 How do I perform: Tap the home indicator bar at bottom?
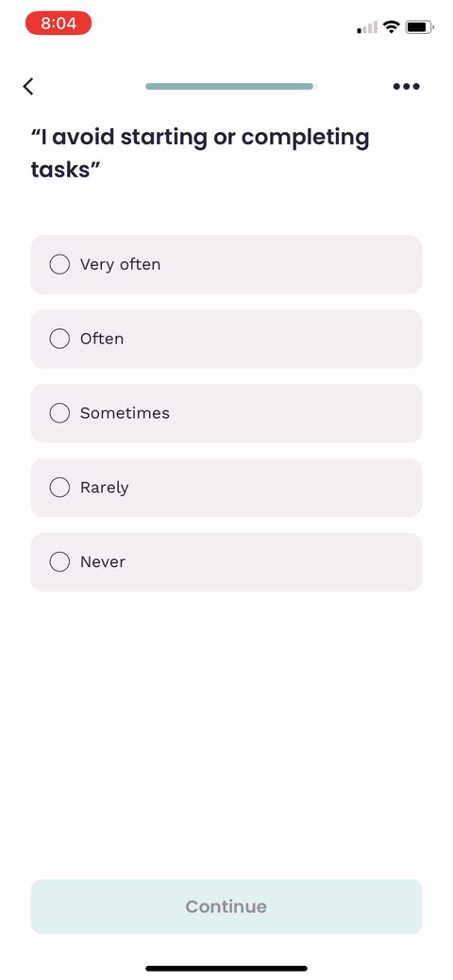[x=226, y=968]
